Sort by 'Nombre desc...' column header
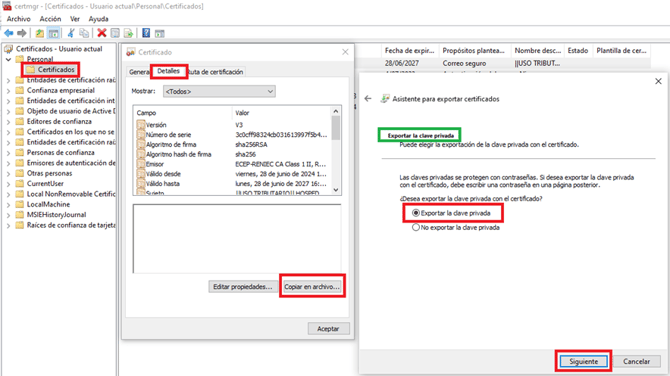The height and width of the screenshot is (376, 670). (538, 50)
